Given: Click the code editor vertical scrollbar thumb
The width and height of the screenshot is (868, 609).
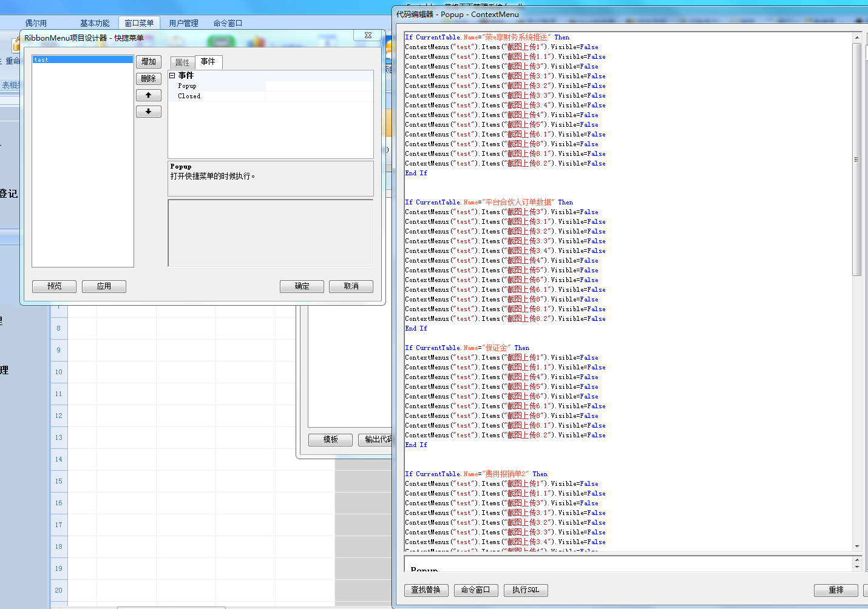Looking at the screenshot, I should [x=857, y=160].
